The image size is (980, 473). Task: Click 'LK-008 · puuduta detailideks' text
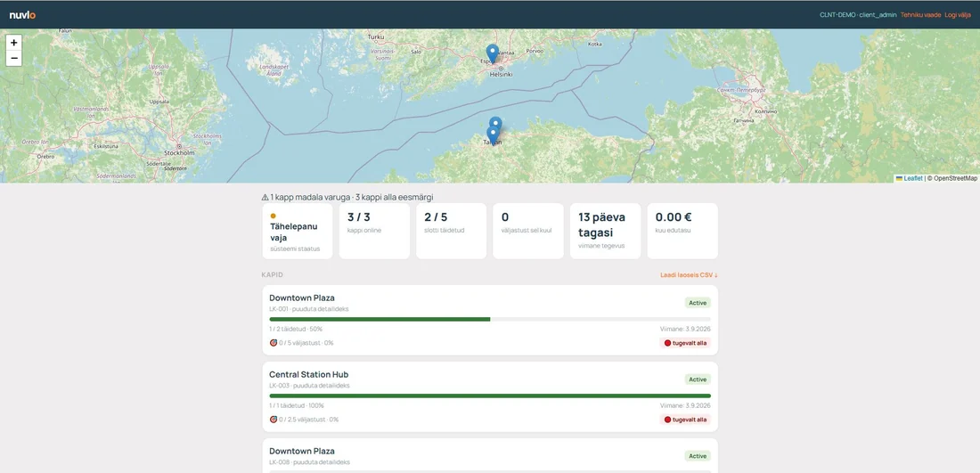point(309,462)
